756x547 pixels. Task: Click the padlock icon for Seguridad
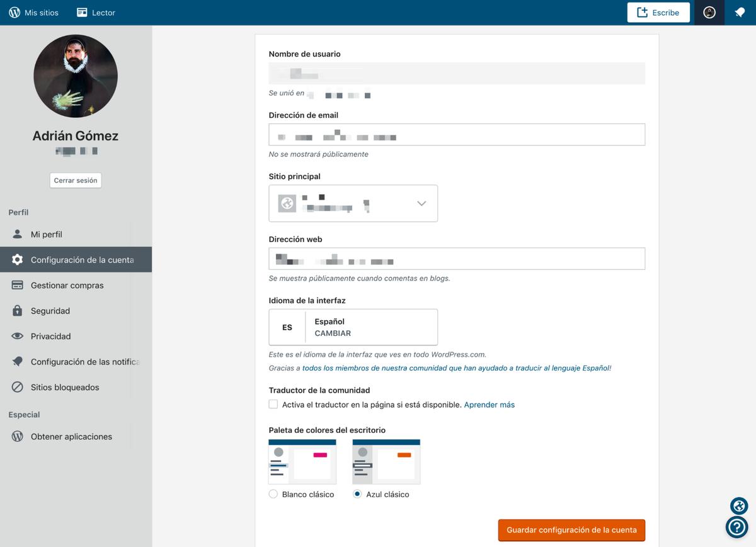click(18, 311)
